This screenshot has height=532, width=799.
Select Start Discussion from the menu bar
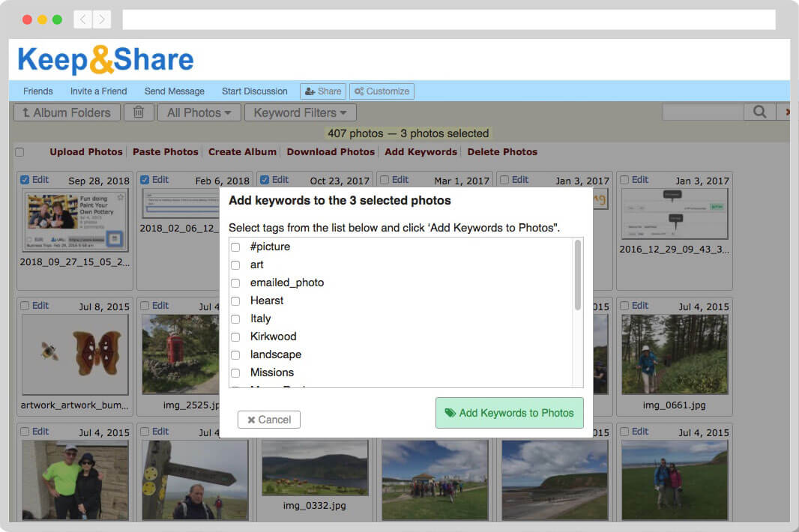point(254,91)
